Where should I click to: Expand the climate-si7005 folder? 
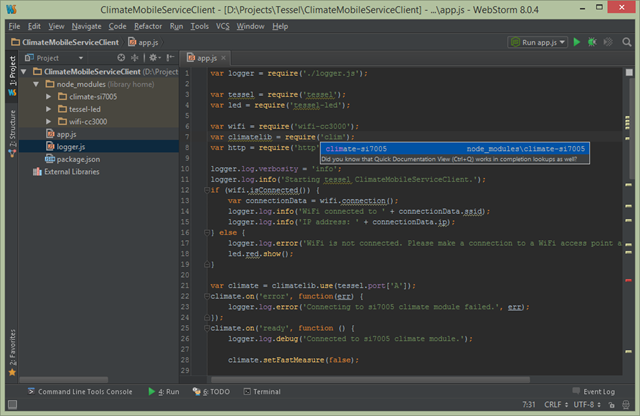click(x=49, y=97)
